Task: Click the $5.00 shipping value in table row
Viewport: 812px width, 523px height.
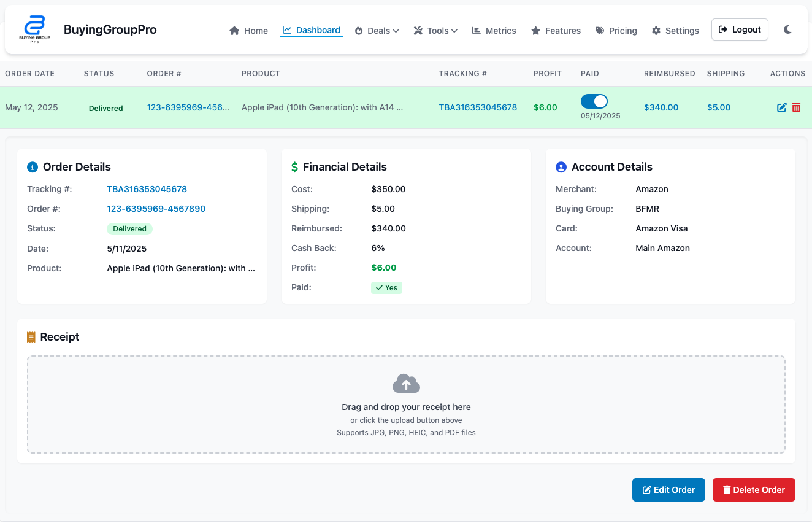Action: (719, 107)
